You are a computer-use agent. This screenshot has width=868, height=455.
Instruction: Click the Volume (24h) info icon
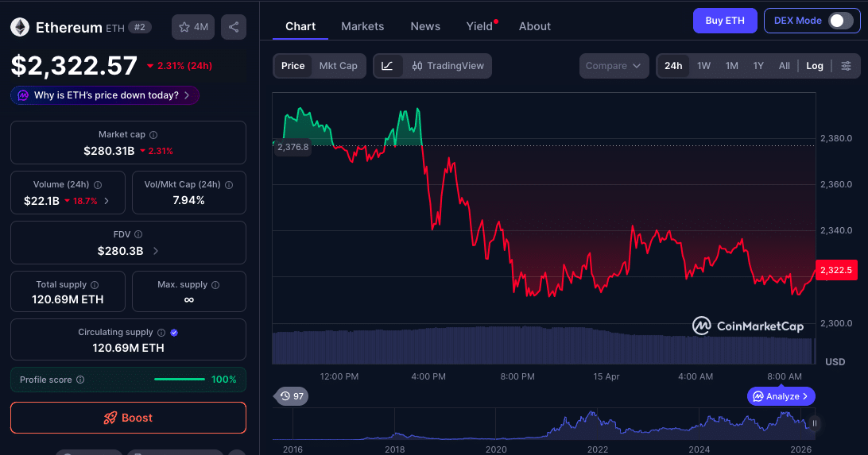tap(98, 185)
